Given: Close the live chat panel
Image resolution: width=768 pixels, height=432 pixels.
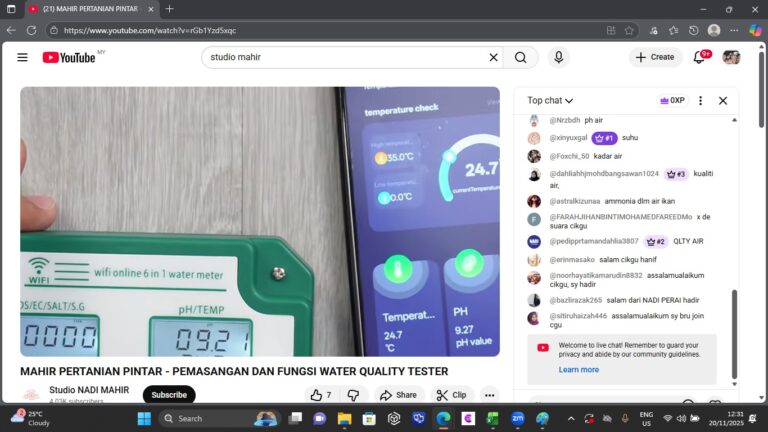Looking at the screenshot, I should pyautogui.click(x=723, y=100).
